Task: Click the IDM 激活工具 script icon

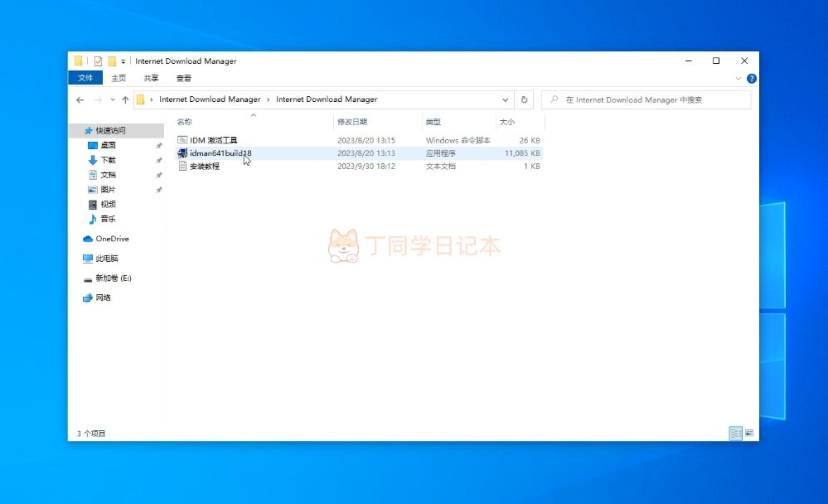Action: click(x=182, y=140)
